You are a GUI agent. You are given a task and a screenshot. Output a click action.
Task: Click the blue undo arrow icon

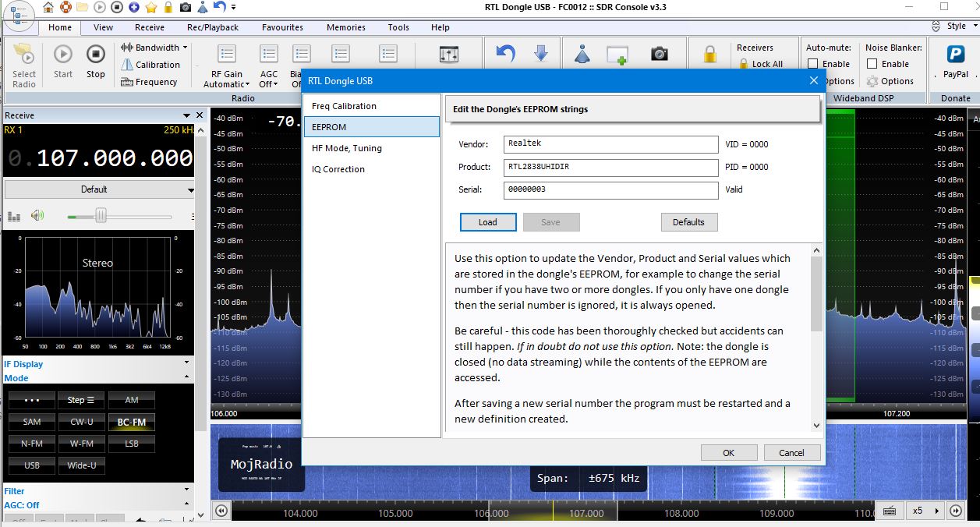point(506,54)
